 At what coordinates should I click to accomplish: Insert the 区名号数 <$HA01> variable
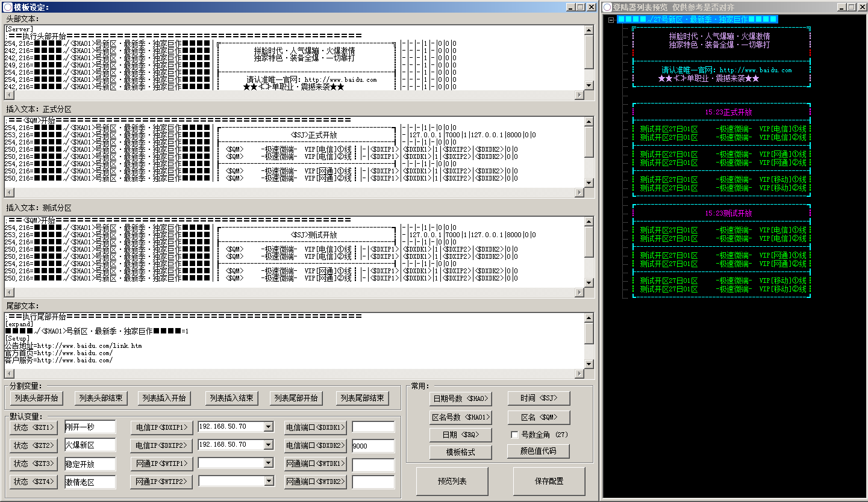[x=461, y=417]
